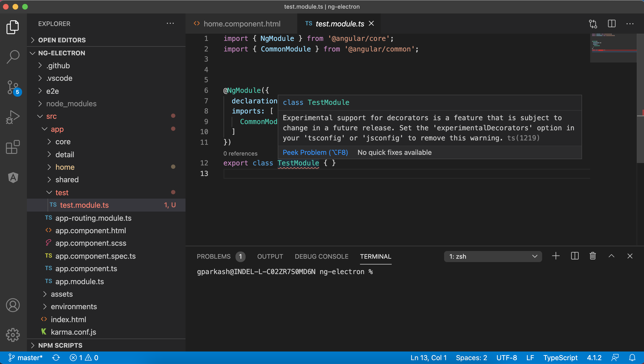Open the Run and Debug view
Image resolution: width=644 pixels, height=364 pixels.
click(x=13, y=117)
